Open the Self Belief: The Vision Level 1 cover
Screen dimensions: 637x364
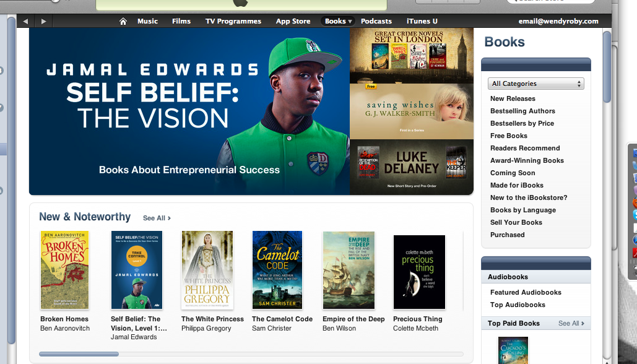(136, 270)
